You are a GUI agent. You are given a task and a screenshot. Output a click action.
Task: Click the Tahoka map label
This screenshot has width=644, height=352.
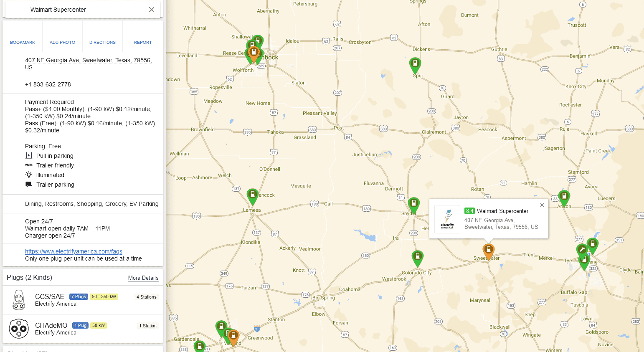(276, 132)
